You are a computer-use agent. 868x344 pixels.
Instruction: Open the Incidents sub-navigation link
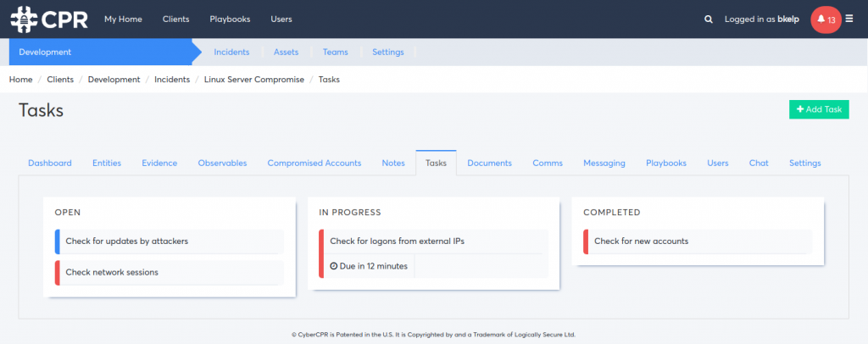(231, 52)
